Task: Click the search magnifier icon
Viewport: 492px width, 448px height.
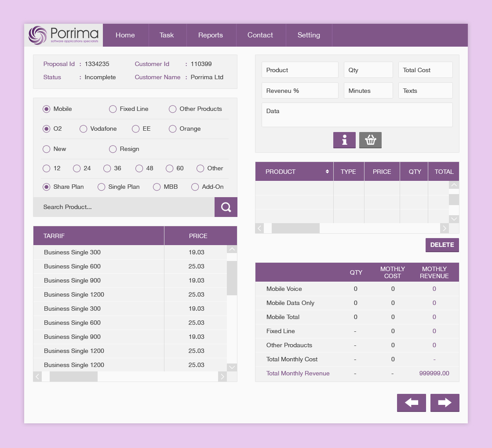Action: tap(226, 207)
